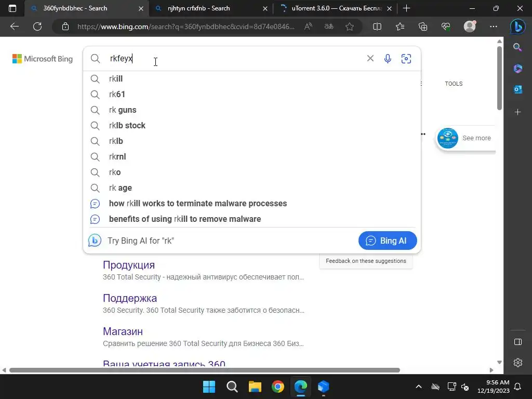Click the horizontal page scrollbar
This screenshot has width=532, height=399.
[x=205, y=370]
